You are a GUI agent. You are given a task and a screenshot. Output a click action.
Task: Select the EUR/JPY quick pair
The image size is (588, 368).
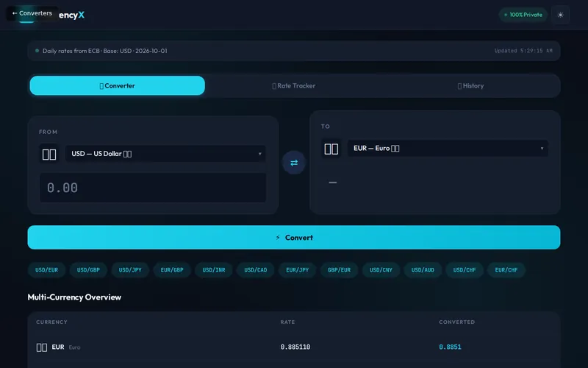298,270
